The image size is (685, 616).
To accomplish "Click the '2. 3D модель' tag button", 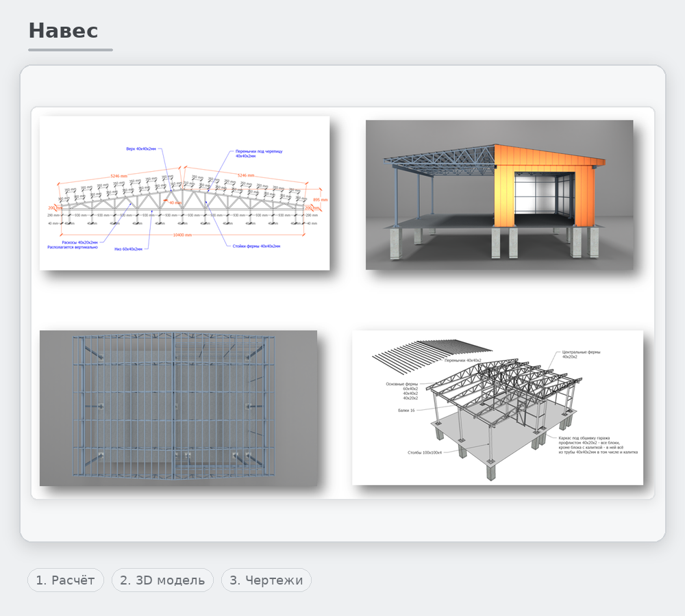I will tap(162, 580).
